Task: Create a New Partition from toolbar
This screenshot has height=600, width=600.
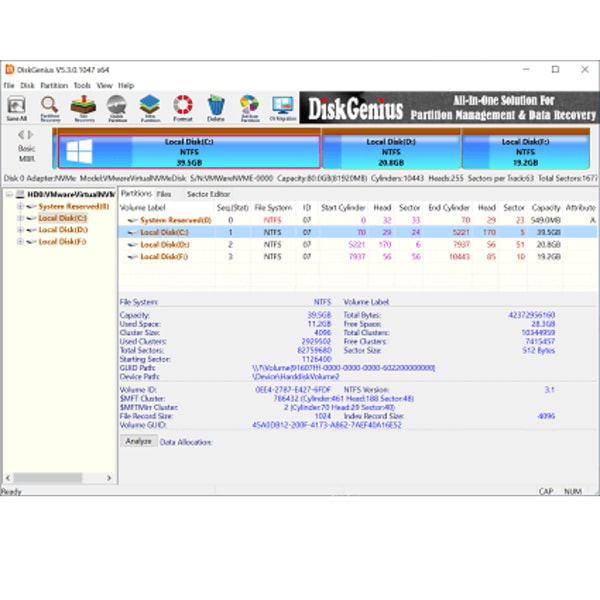Action: pos(150,108)
